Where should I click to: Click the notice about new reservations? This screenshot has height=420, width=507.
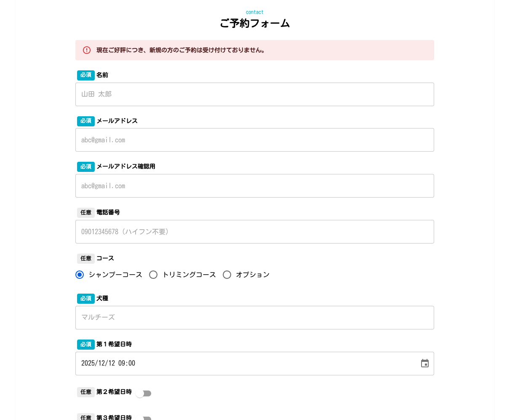(181, 50)
